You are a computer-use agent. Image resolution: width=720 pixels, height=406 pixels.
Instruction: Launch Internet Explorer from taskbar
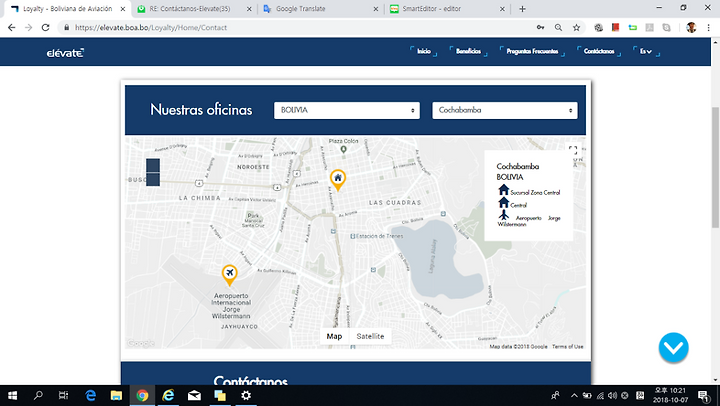(x=168, y=395)
